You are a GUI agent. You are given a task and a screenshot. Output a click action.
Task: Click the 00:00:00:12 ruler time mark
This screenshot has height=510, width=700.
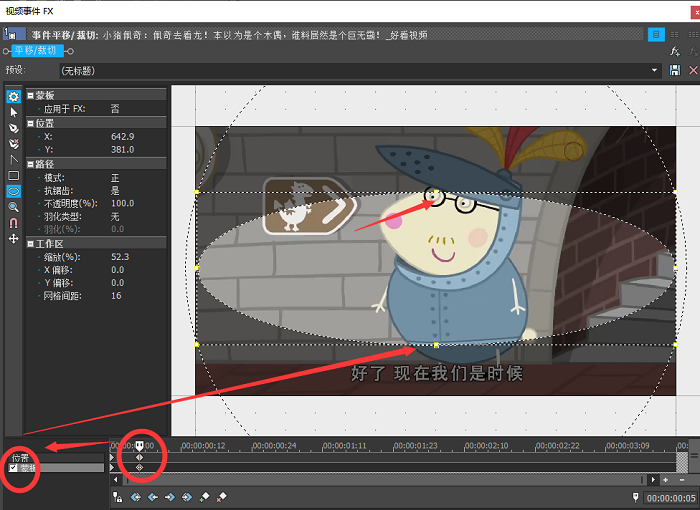[203, 446]
